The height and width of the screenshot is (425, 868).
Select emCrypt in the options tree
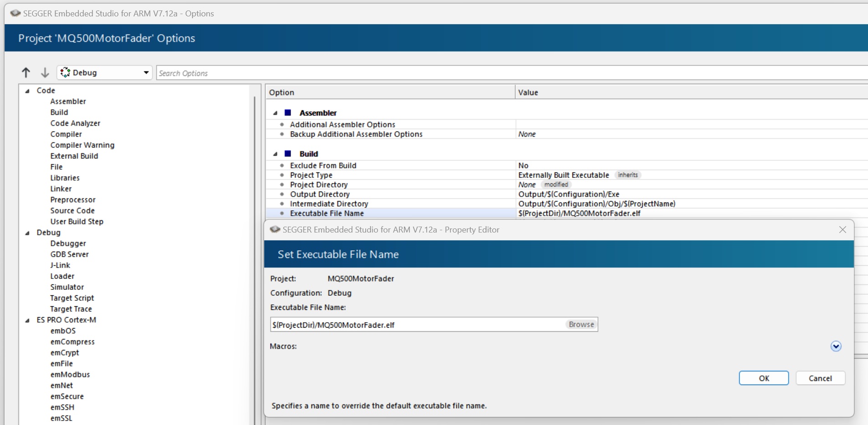click(65, 353)
